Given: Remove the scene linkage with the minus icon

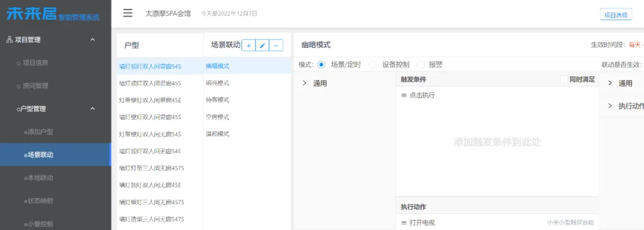Looking at the screenshot, I should point(276,45).
